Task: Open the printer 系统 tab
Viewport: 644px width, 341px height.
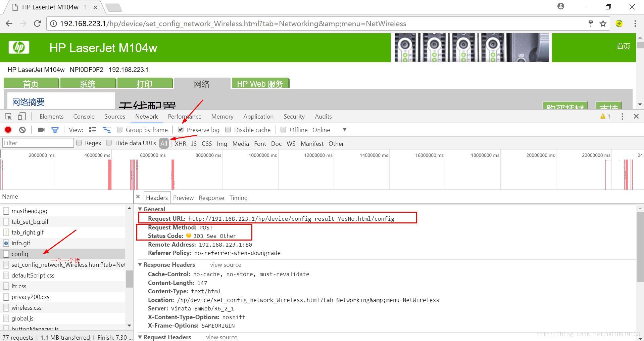Action: tap(88, 83)
